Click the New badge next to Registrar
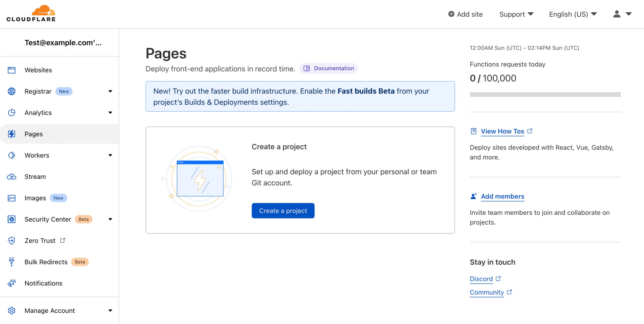Screen dimensions: 644x324 [x=64, y=91]
